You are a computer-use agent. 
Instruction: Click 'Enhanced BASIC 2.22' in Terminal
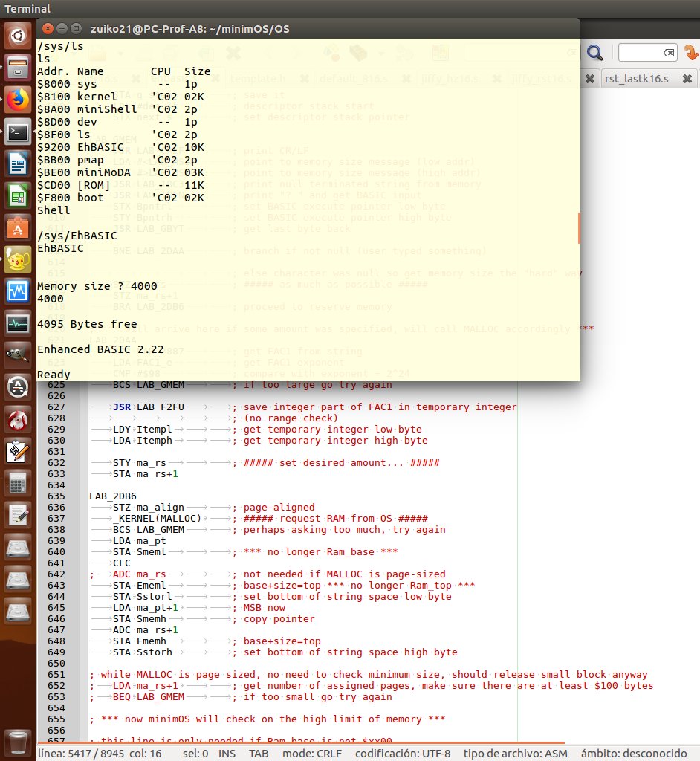(100, 349)
